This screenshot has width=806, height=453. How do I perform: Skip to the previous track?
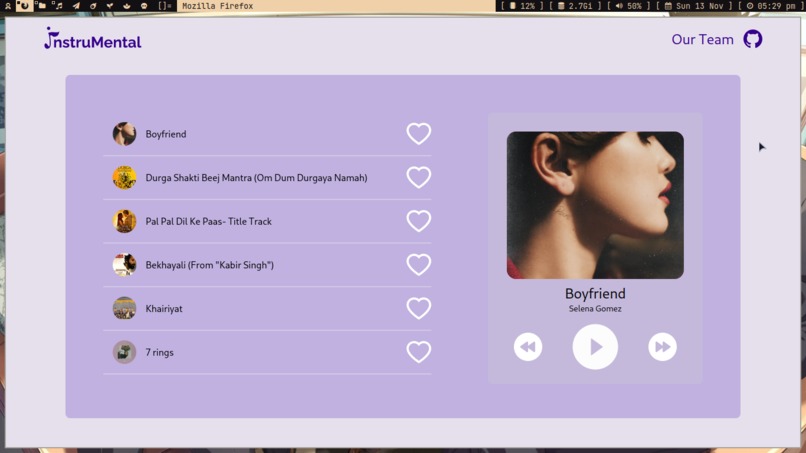pyautogui.click(x=527, y=347)
